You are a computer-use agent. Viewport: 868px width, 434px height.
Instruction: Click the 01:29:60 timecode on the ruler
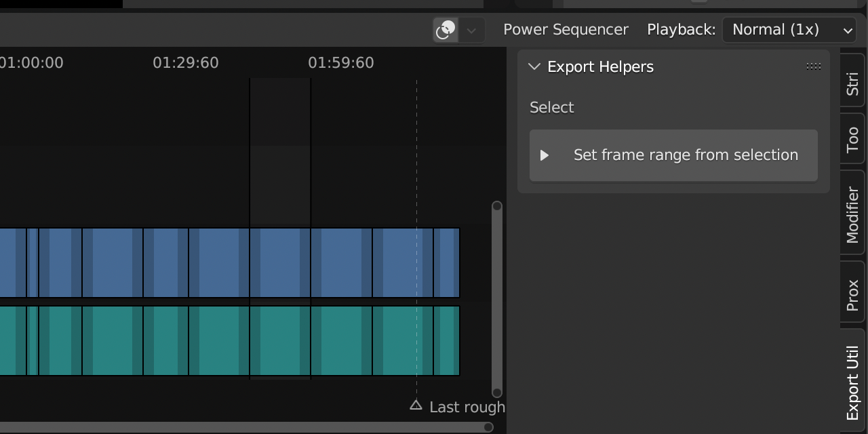tap(184, 62)
